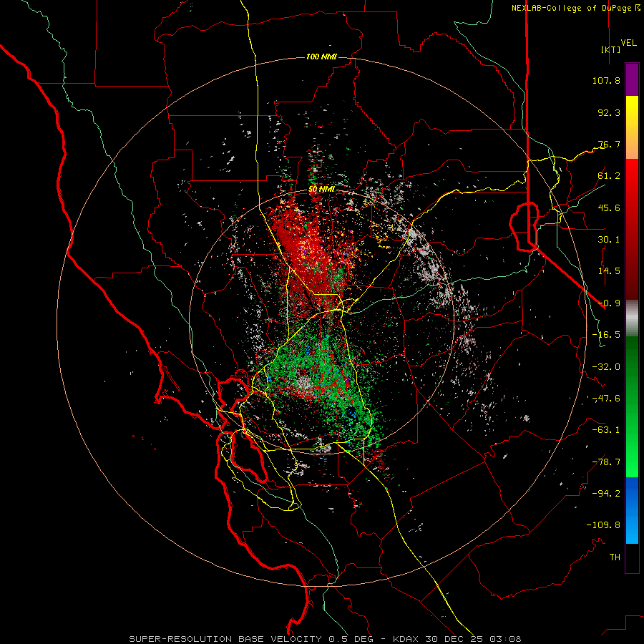Click the -78.7 legend value
The height and width of the screenshot is (644, 644).
pos(606,462)
